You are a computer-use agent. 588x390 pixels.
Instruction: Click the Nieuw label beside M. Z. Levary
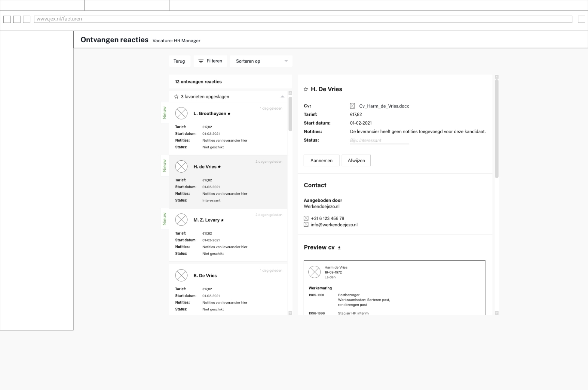[x=164, y=219]
